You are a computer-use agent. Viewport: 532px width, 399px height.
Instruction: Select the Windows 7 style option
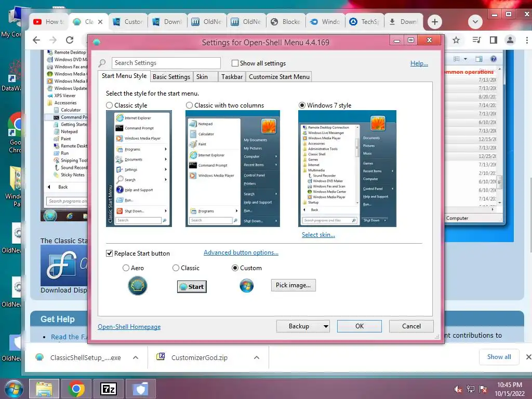[302, 105]
